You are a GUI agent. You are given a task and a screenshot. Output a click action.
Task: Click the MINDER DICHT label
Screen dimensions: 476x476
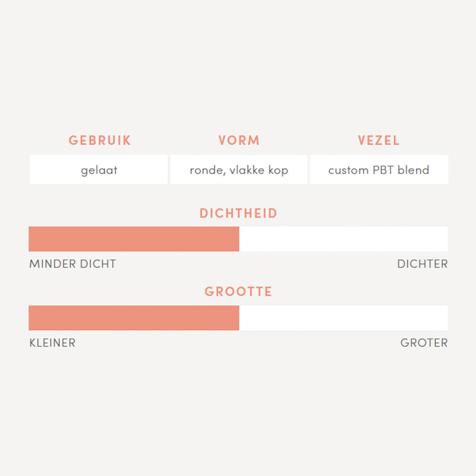pos(72,264)
